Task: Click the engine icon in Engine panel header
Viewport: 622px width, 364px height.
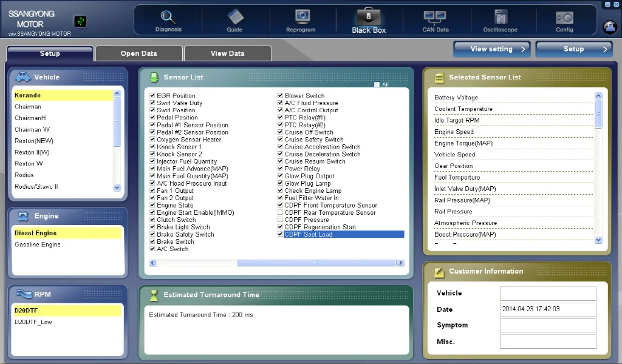Action: [x=23, y=216]
